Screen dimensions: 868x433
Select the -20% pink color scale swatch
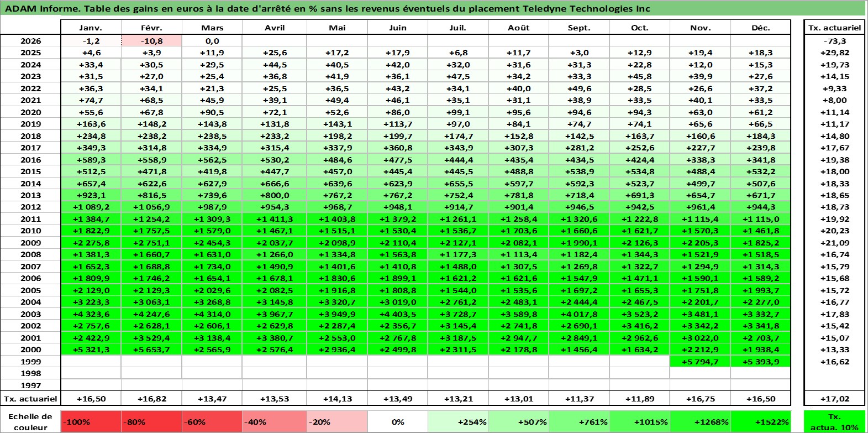[337, 421]
